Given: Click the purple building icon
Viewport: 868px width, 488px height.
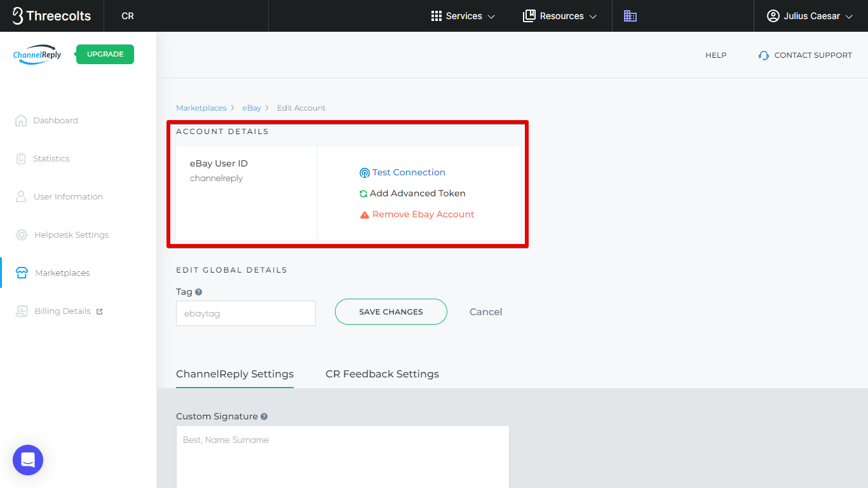Looking at the screenshot, I should click(630, 16).
